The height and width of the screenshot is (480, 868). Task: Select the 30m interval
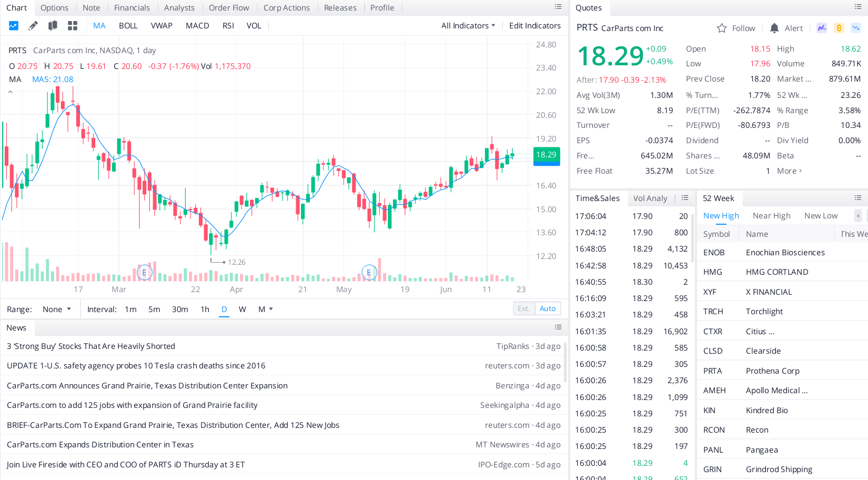pyautogui.click(x=180, y=309)
